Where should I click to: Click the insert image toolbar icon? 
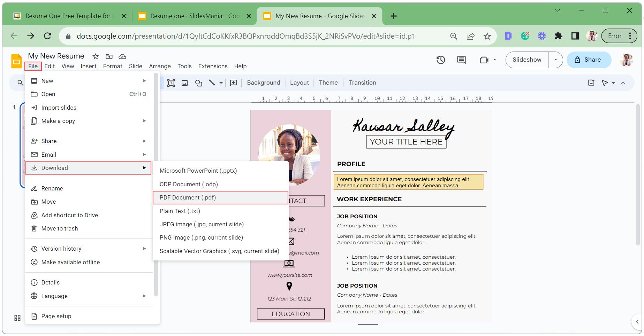pos(185,83)
